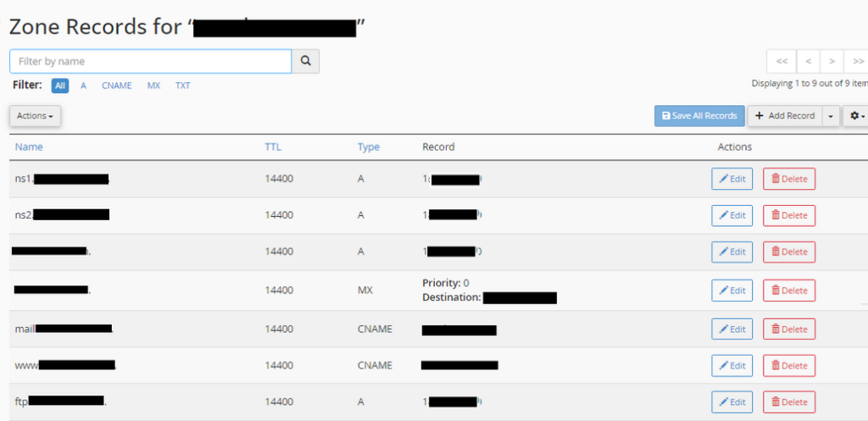Click the Add Record button
This screenshot has width=868, height=421.
coord(785,116)
